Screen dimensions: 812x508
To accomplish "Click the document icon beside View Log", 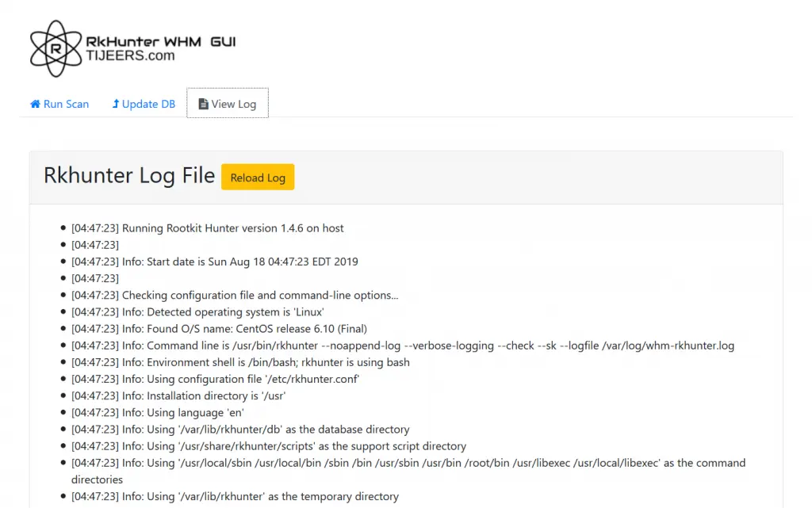I will tap(203, 104).
